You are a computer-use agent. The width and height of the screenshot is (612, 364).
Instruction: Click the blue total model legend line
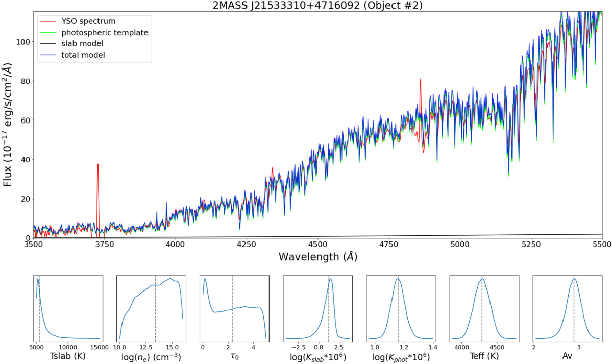coord(48,55)
